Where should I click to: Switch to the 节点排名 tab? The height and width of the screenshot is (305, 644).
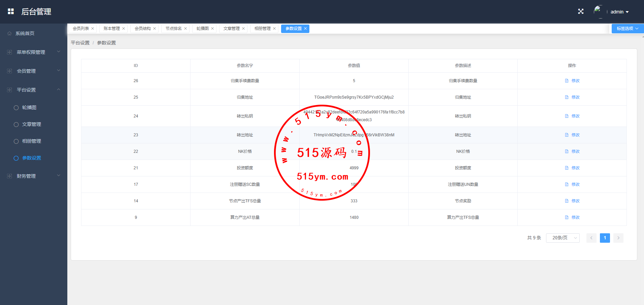tap(173, 29)
